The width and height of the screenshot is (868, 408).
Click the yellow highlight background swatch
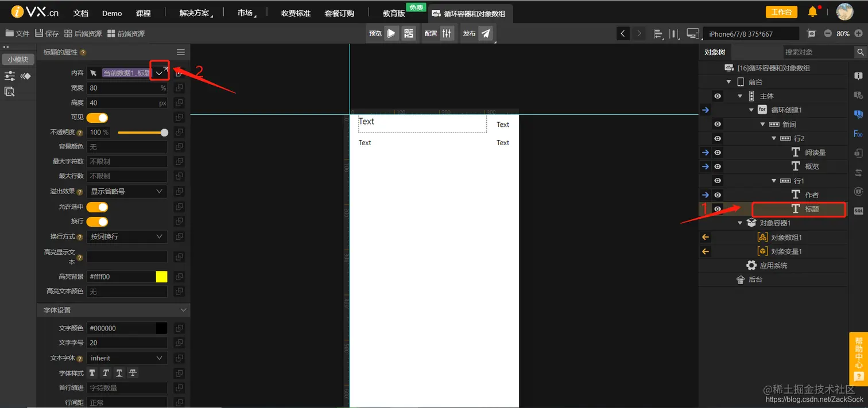click(161, 277)
